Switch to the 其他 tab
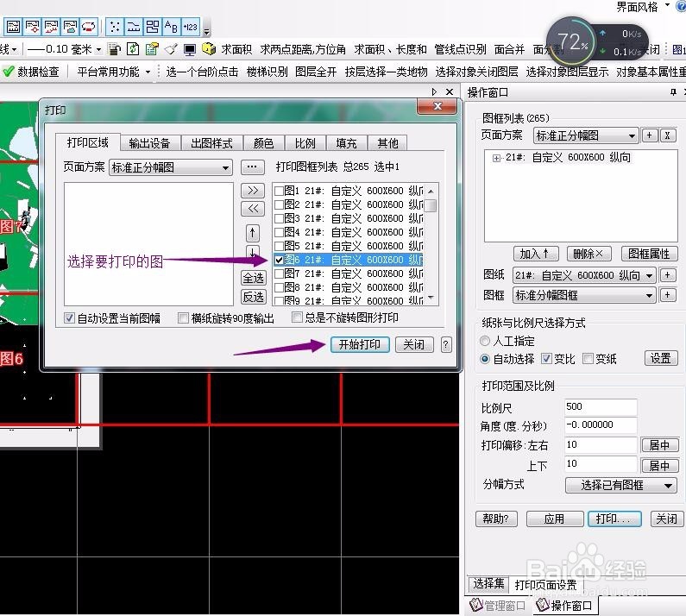Image resolution: width=686 pixels, height=616 pixels. (387, 143)
